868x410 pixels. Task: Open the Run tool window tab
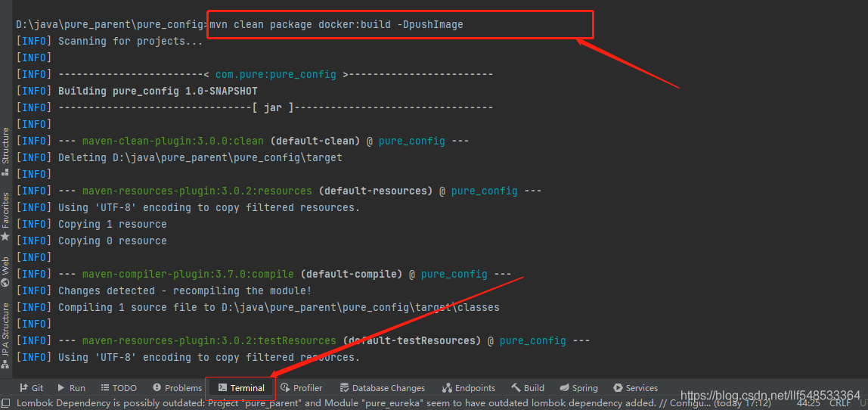tap(71, 388)
